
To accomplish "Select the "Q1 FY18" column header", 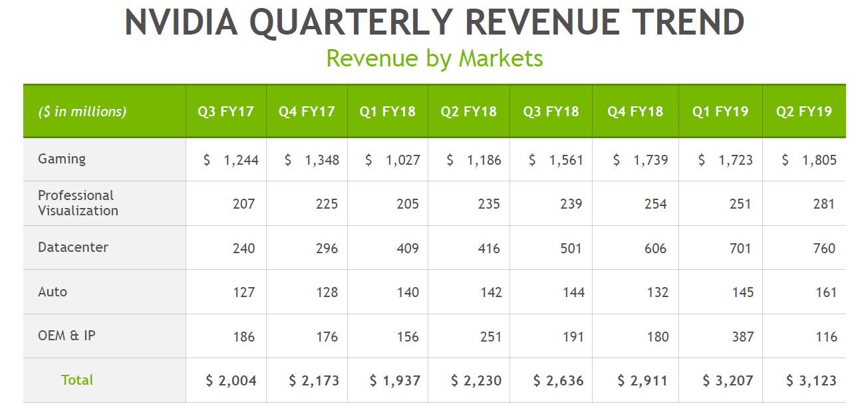I will (x=388, y=112).
